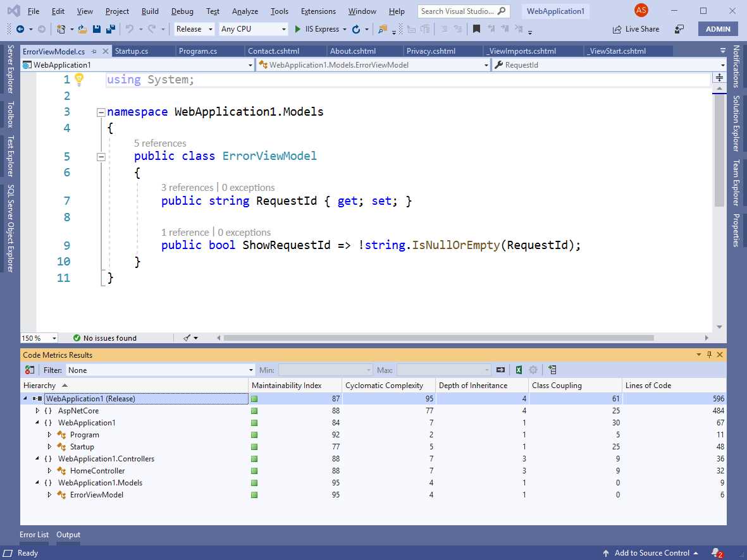Export code metrics to Excel
Viewport: 747px width, 560px height.
pyautogui.click(x=519, y=369)
